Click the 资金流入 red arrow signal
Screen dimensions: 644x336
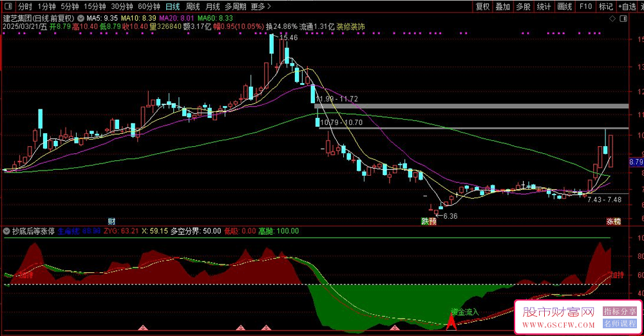(451, 322)
